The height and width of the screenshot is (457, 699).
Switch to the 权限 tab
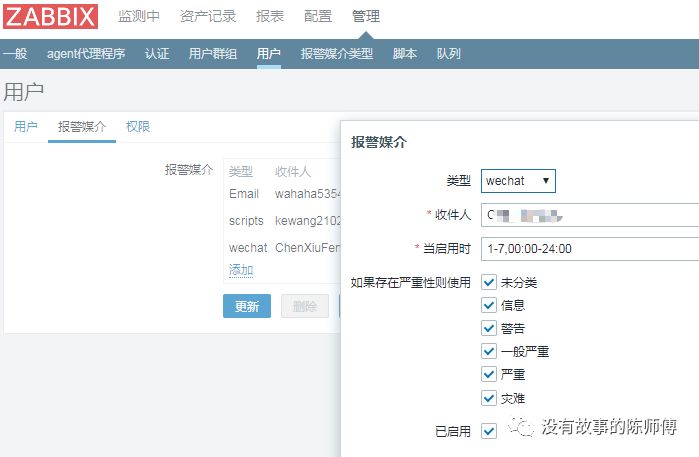click(138, 127)
